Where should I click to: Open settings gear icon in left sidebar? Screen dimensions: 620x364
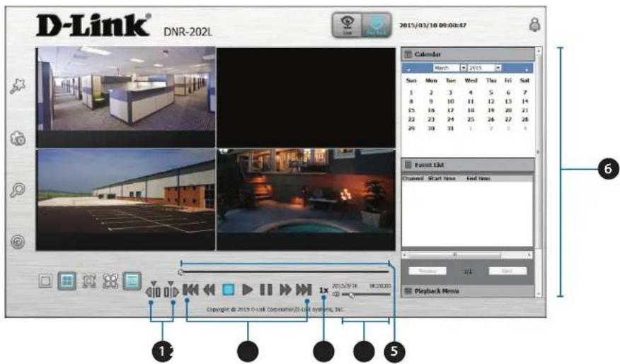pos(18,138)
